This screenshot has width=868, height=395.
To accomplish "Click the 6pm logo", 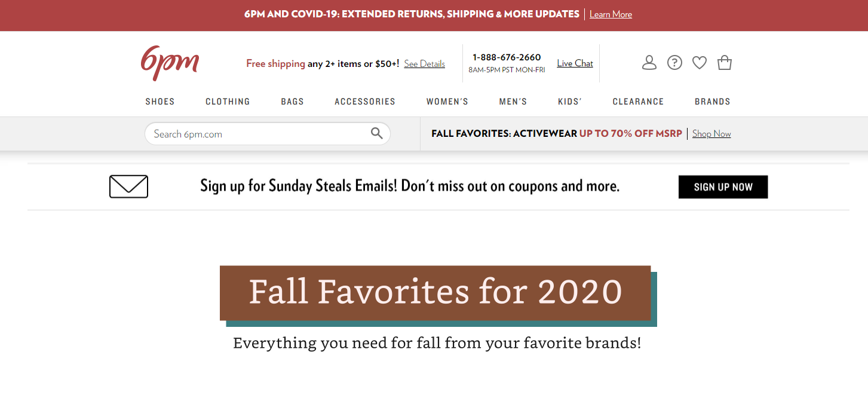I will click(170, 62).
